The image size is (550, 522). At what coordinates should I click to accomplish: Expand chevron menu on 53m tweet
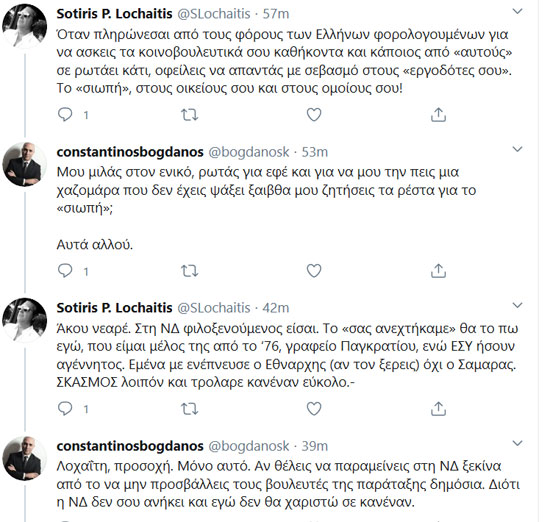click(517, 149)
